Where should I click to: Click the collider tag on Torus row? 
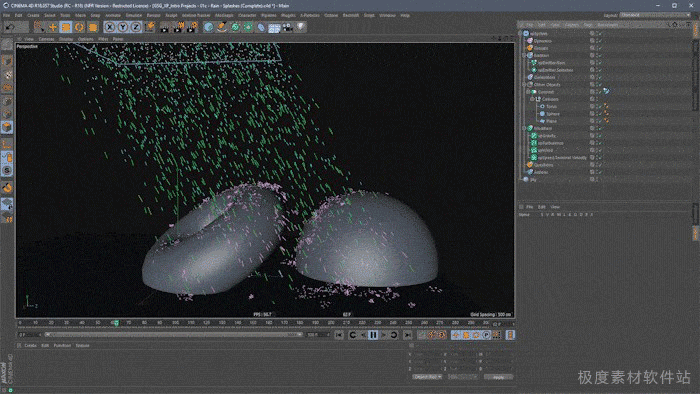coord(606,106)
